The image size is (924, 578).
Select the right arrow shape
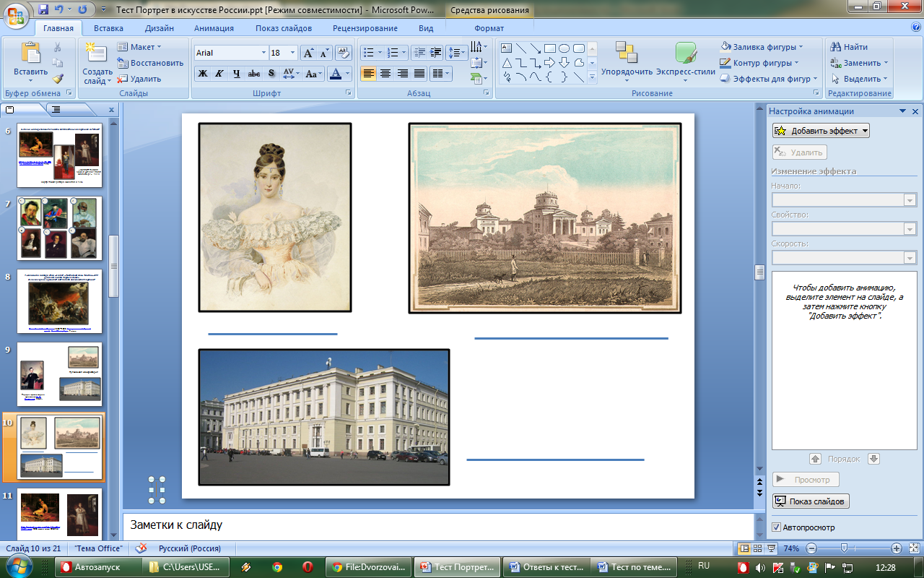click(x=549, y=63)
